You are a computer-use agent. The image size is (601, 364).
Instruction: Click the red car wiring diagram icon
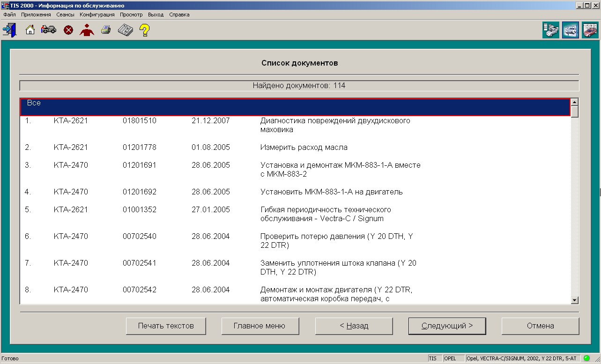click(590, 30)
